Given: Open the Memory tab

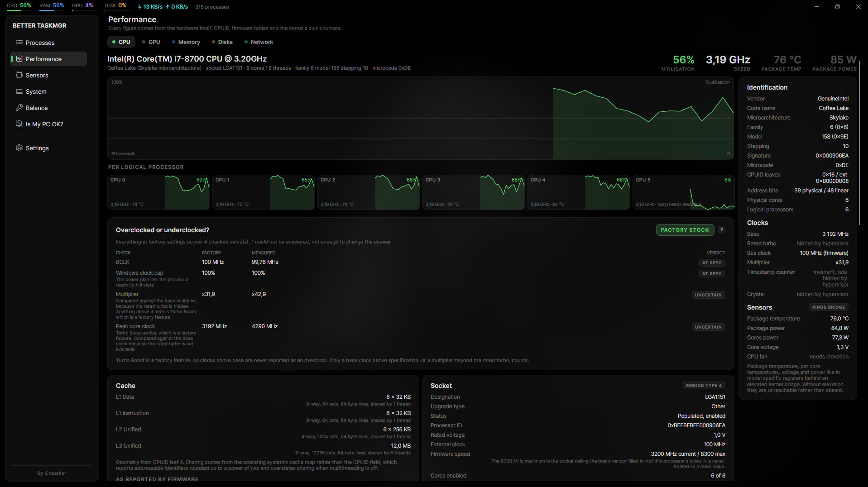Looking at the screenshot, I should pyautogui.click(x=186, y=42).
